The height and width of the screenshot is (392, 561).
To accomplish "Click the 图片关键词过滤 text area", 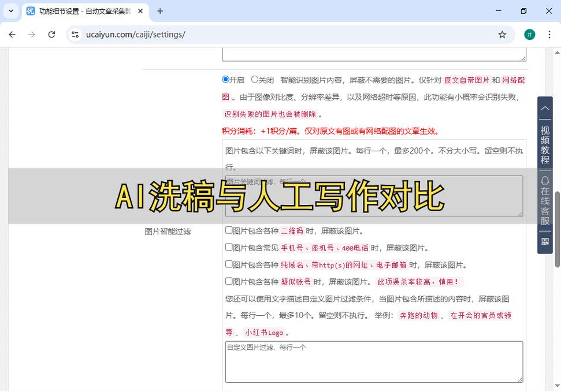I will [374, 196].
